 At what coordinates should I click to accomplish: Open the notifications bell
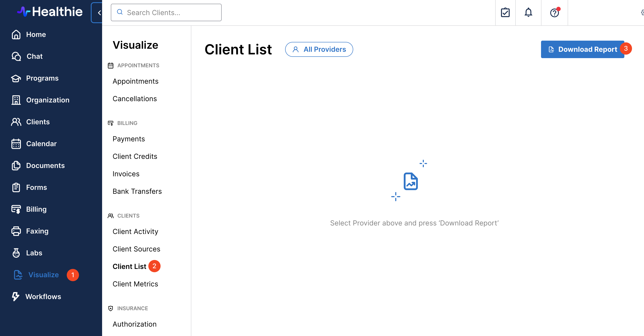point(528,12)
